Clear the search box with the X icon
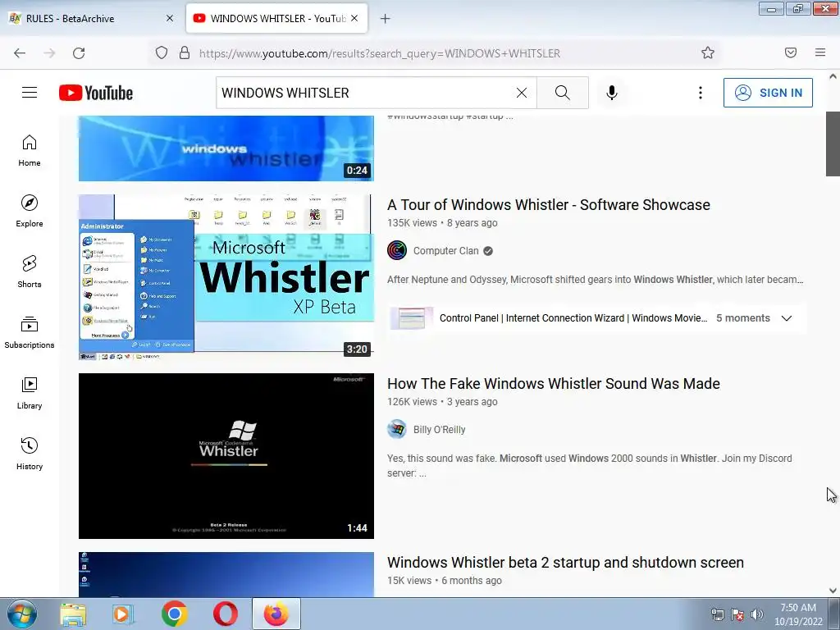The width and height of the screenshot is (840, 630). click(521, 93)
